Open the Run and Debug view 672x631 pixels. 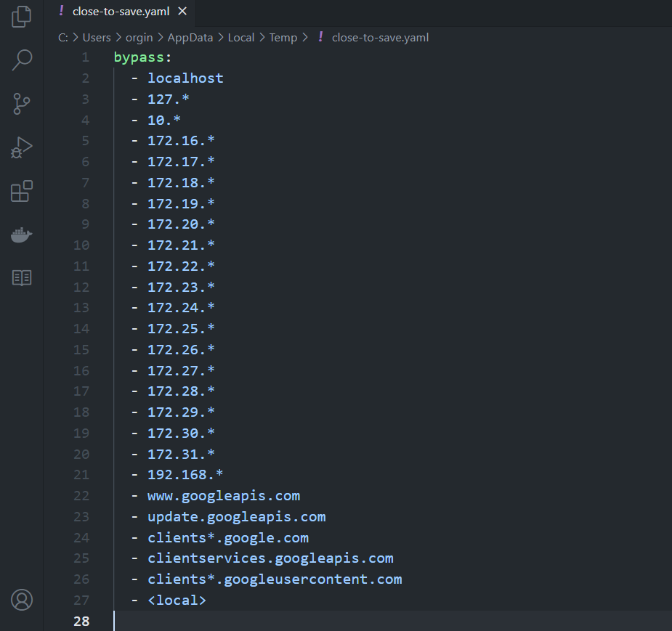point(21,148)
